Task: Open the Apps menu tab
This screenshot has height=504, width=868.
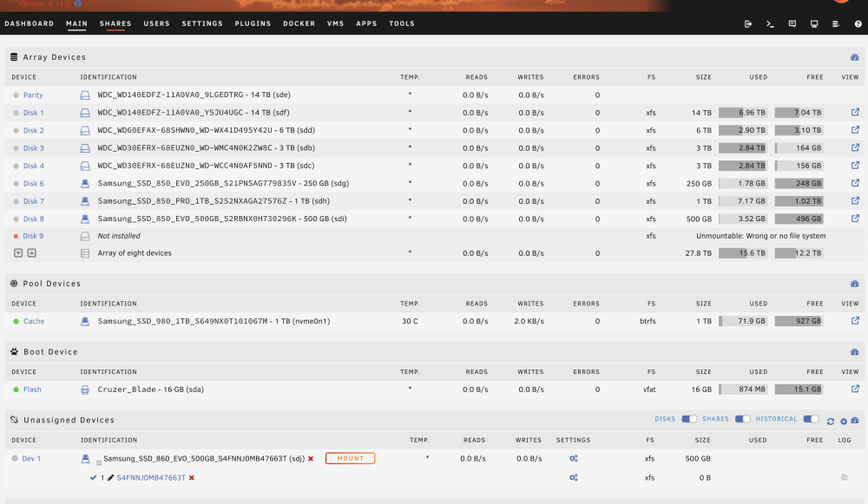Action: (x=366, y=23)
